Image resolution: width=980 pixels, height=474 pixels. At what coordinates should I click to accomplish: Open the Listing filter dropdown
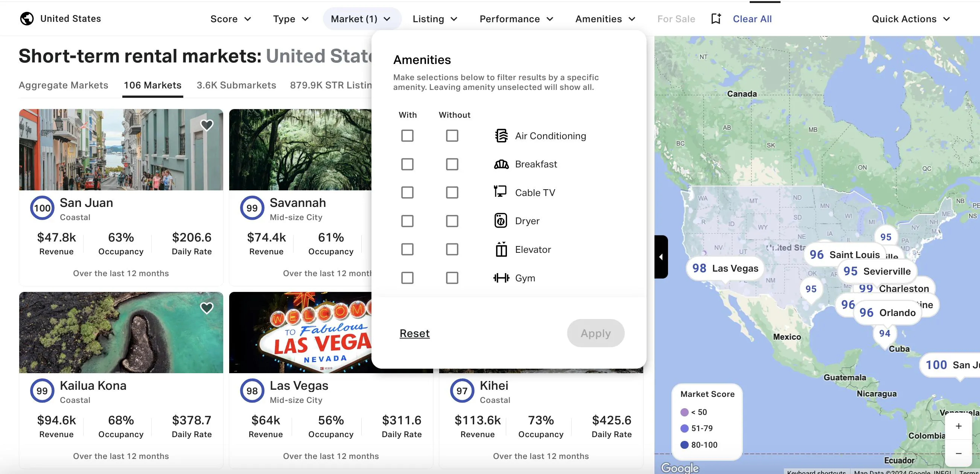click(x=435, y=19)
